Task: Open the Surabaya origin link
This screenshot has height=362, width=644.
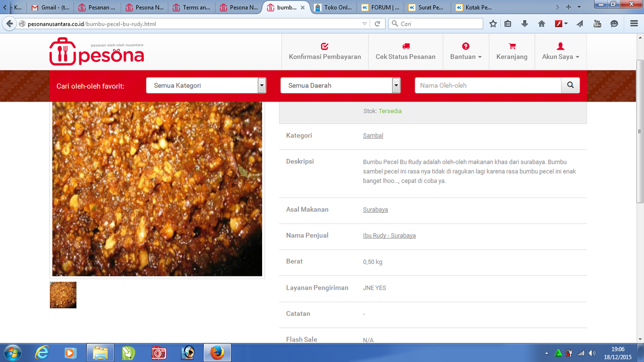Action: click(375, 210)
